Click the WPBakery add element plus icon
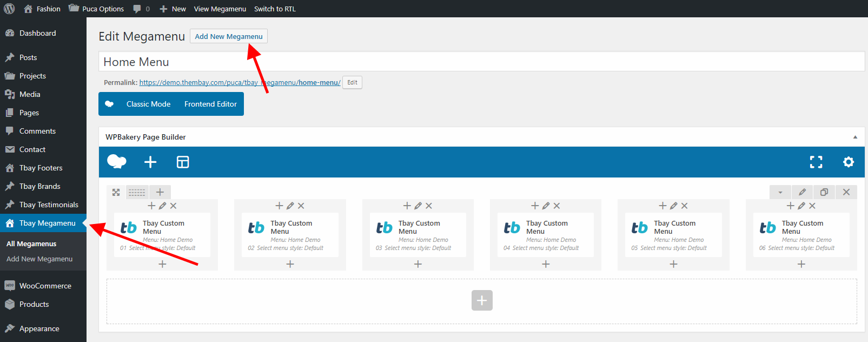 [150, 162]
